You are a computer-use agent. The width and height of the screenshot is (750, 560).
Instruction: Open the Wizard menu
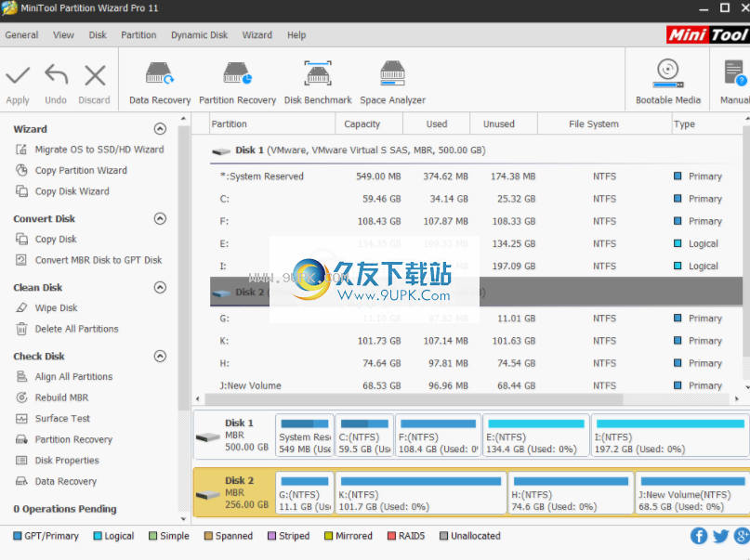[x=257, y=35]
